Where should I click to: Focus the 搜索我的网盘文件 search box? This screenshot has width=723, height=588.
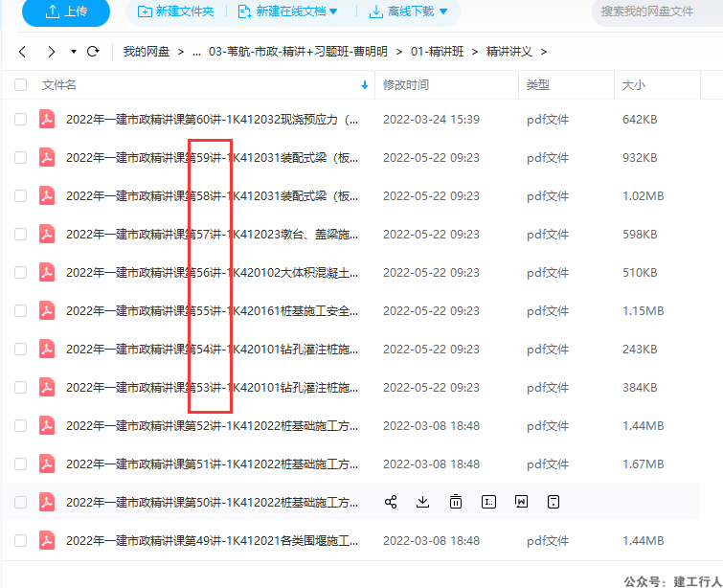click(657, 11)
